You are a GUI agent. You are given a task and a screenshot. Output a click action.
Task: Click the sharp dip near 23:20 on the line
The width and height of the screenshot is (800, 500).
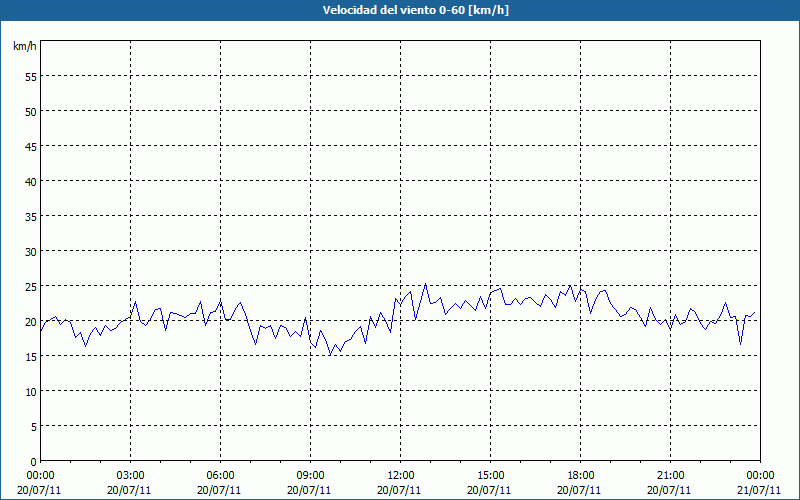point(740,344)
